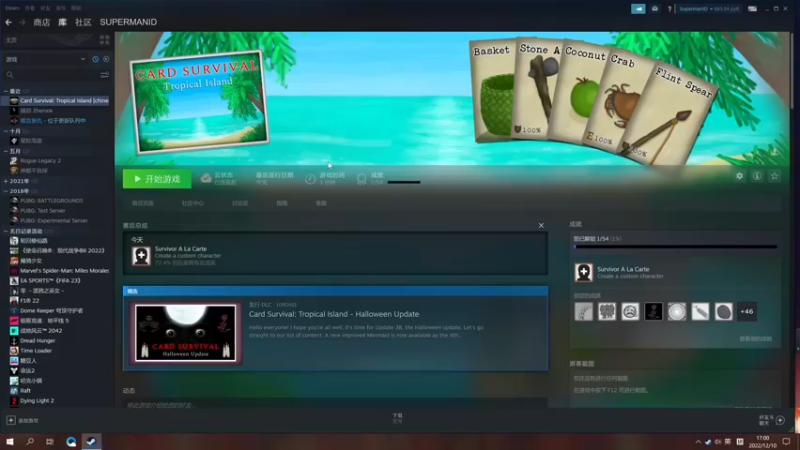Screen dimensions: 800x450
Task: Open the Windows notification center
Action: (x=786, y=441)
